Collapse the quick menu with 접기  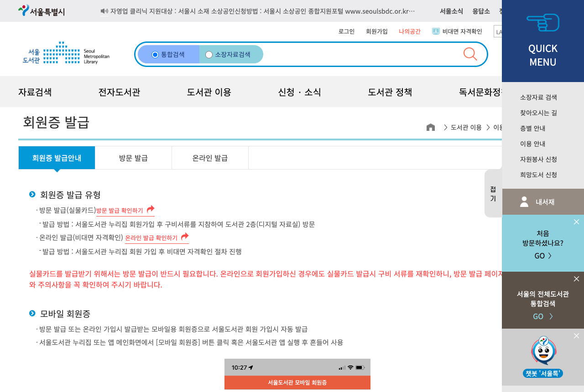[x=493, y=194]
